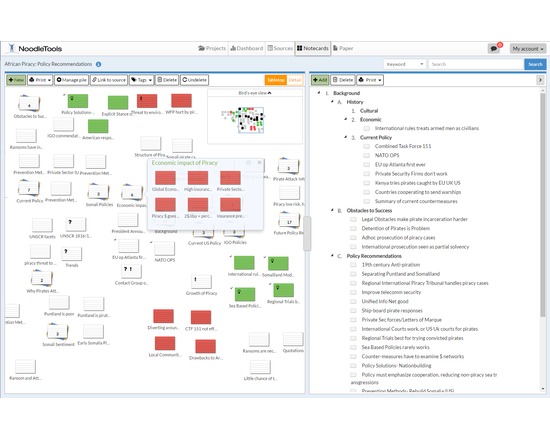
Task: Click Link to source button
Action: 109,80
